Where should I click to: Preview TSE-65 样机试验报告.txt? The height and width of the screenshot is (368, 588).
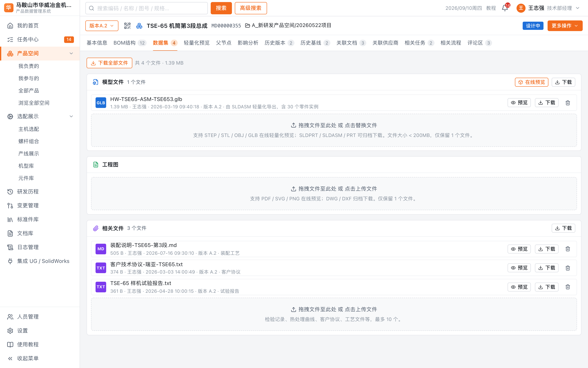(519, 287)
